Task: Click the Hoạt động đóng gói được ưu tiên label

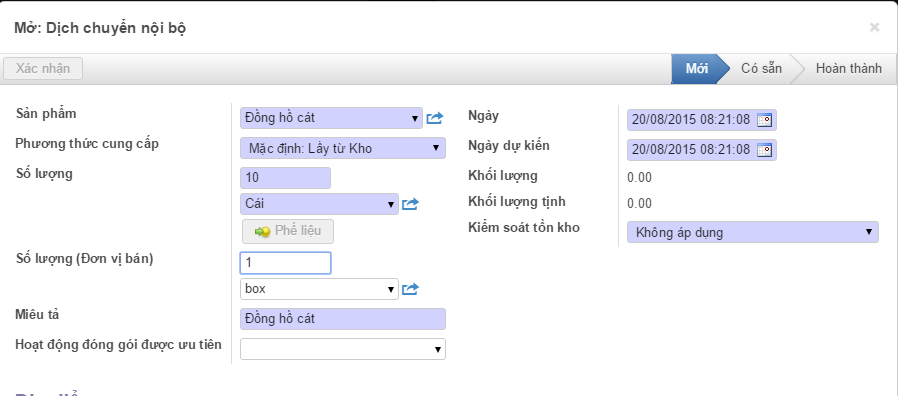Action: (x=119, y=344)
